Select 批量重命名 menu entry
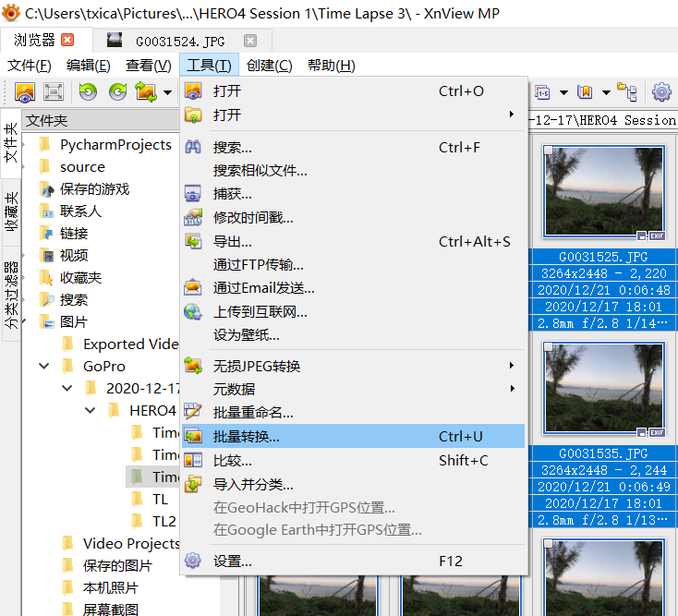 pyautogui.click(x=253, y=413)
